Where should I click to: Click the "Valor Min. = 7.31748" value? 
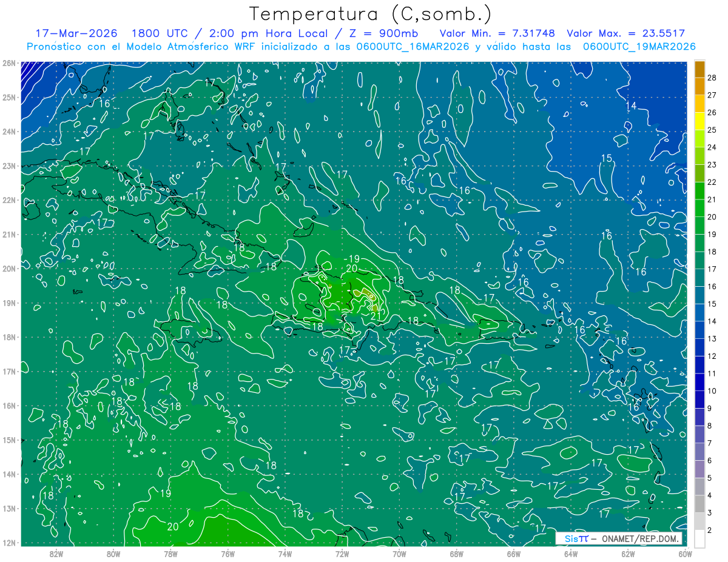pyautogui.click(x=497, y=33)
